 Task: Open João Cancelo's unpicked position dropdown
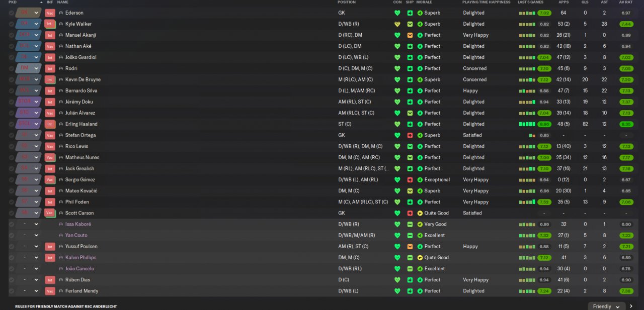click(28, 269)
